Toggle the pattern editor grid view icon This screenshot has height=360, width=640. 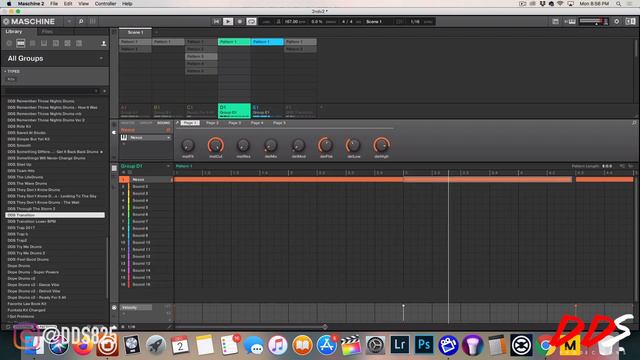pyautogui.click(x=114, y=168)
